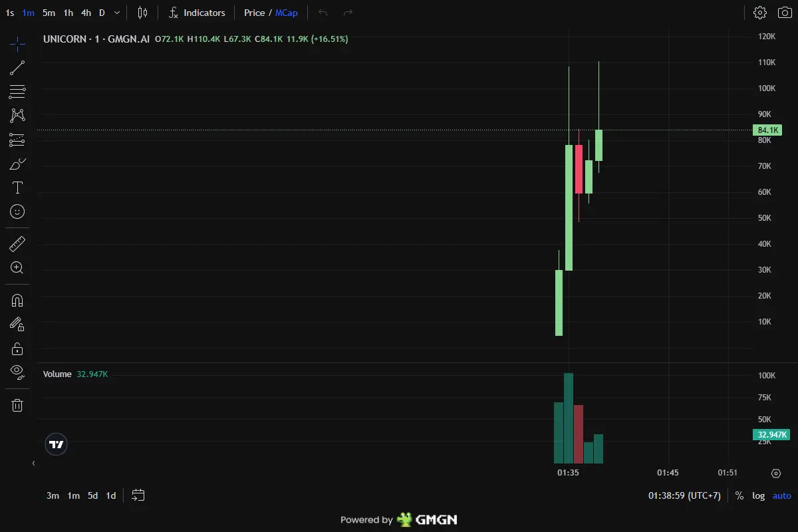
Task: Select the trend line drawing tool
Action: pyautogui.click(x=17, y=68)
